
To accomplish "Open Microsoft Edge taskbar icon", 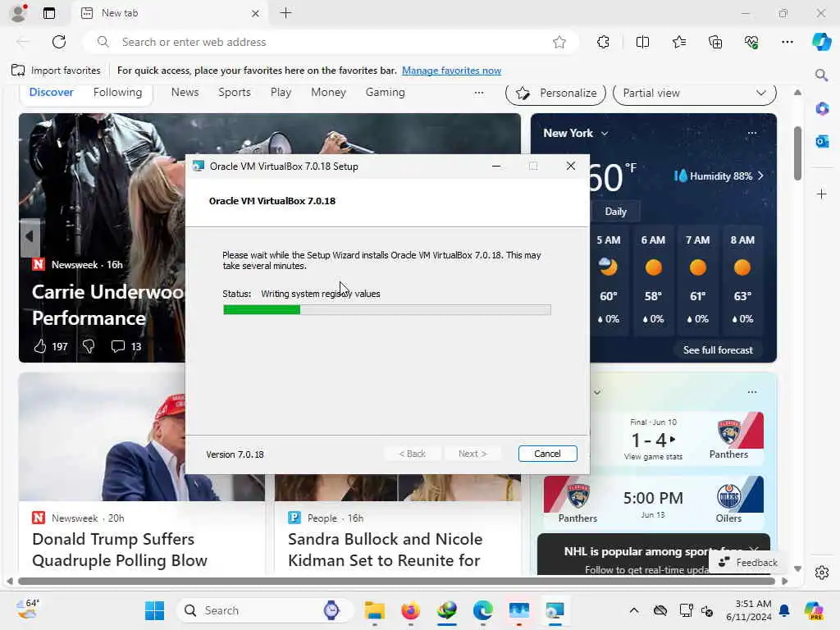I will click(482, 610).
